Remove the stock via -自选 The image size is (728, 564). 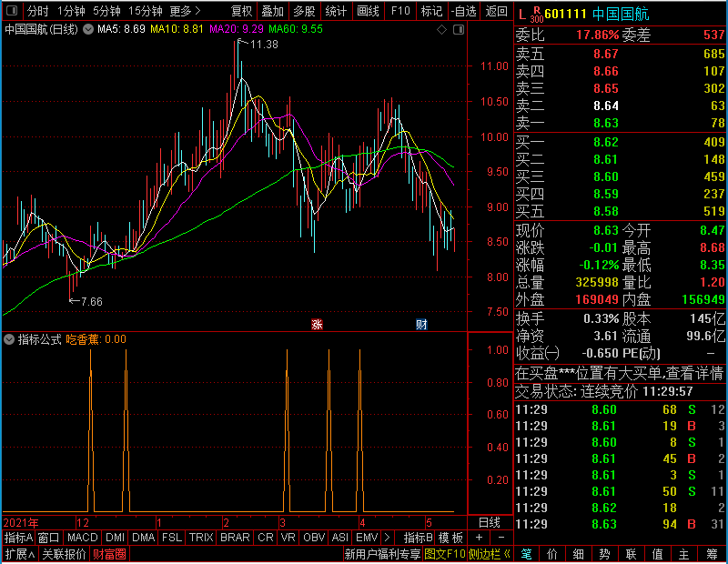[463, 11]
